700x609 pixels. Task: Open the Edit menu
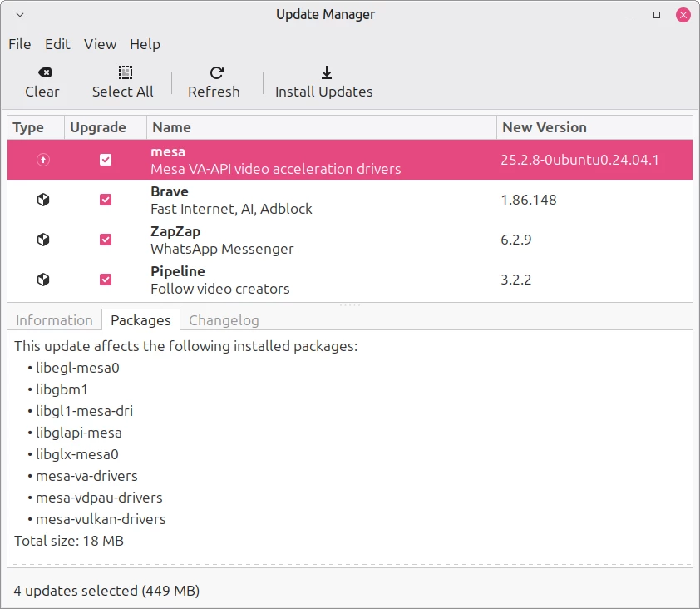57,44
